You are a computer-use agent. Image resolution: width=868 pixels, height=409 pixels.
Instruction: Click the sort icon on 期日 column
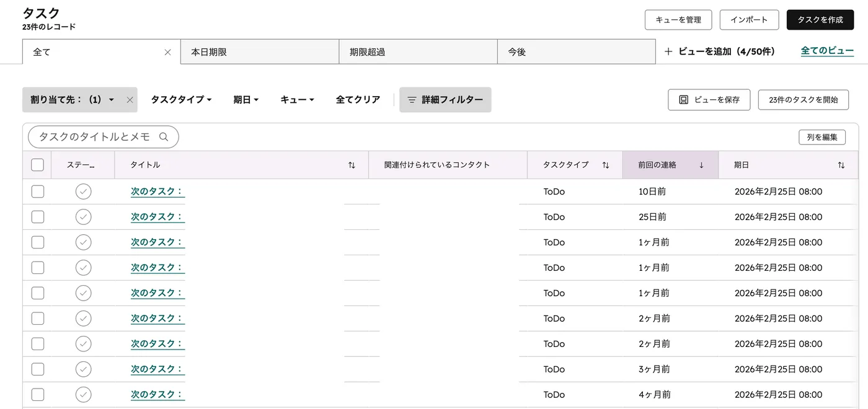tap(841, 165)
